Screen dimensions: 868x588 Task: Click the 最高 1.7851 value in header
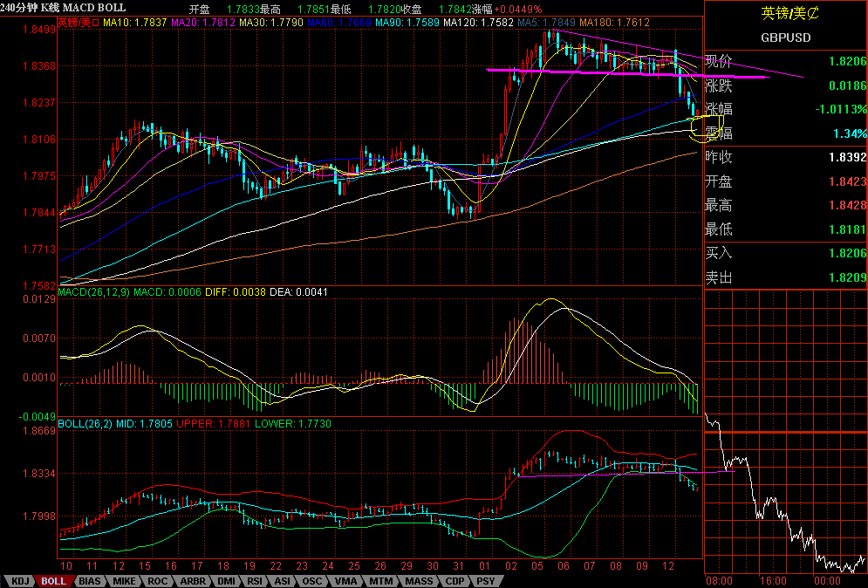coord(296,10)
